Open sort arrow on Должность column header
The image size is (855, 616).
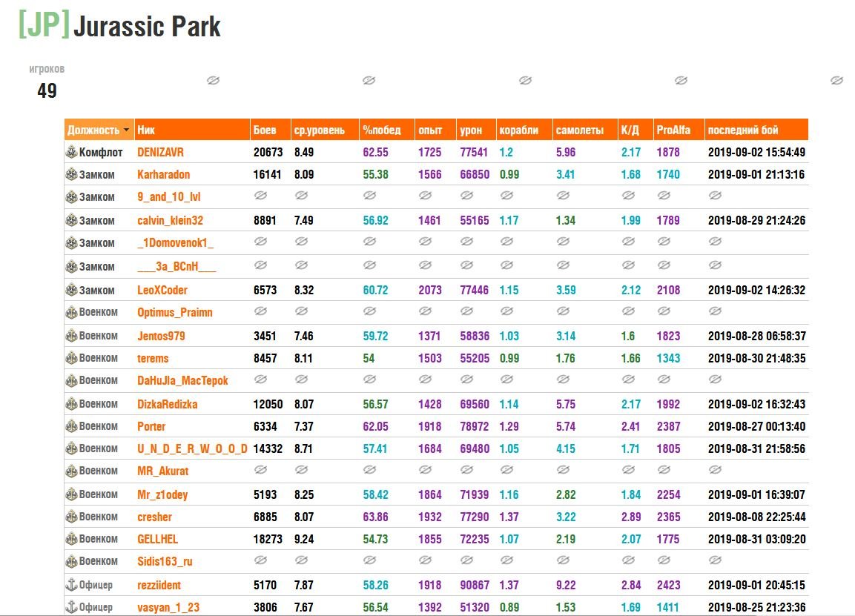(x=127, y=130)
